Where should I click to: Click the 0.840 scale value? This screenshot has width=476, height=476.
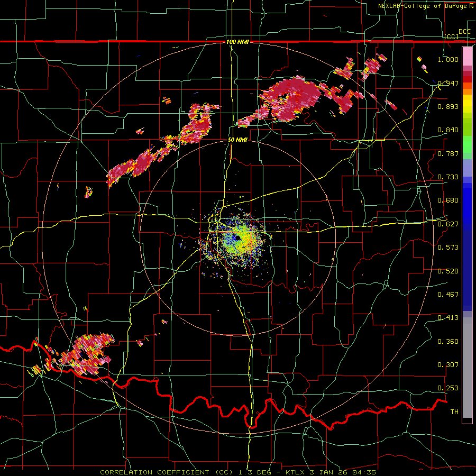[448, 130]
